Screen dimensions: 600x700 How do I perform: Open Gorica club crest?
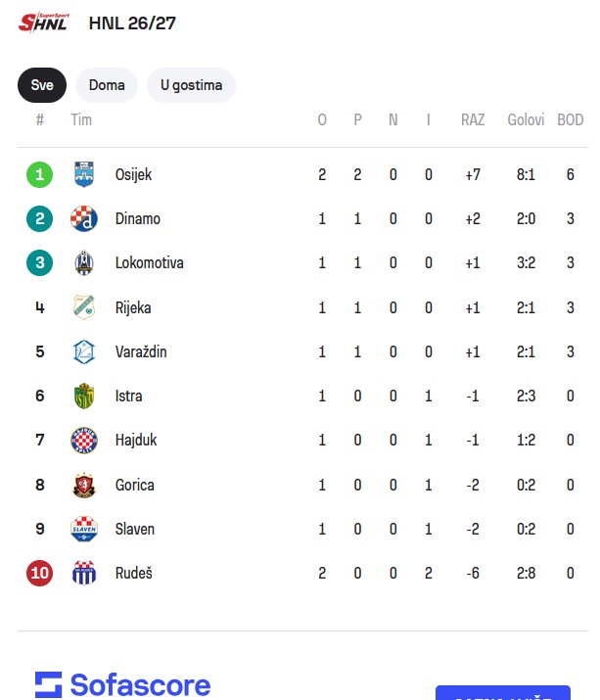tap(84, 485)
